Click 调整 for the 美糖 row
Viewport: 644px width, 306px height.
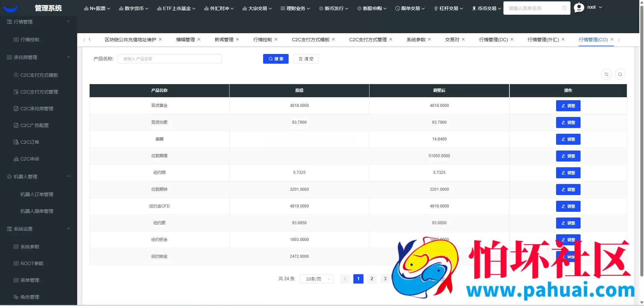click(568, 139)
